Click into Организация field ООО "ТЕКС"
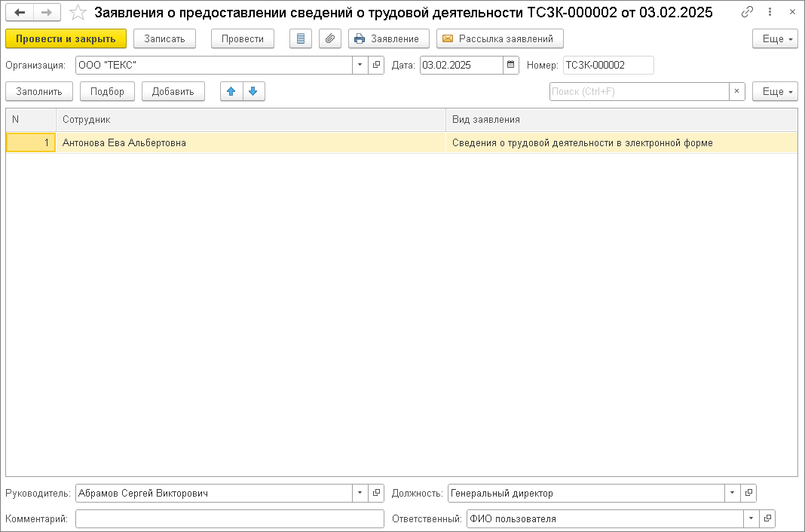The height and width of the screenshot is (532, 805). point(213,65)
